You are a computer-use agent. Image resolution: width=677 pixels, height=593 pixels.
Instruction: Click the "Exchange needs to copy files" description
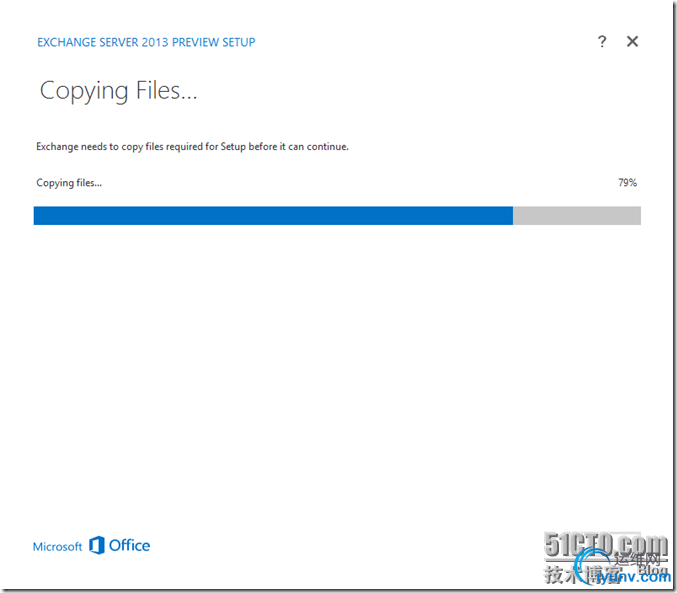(x=192, y=147)
